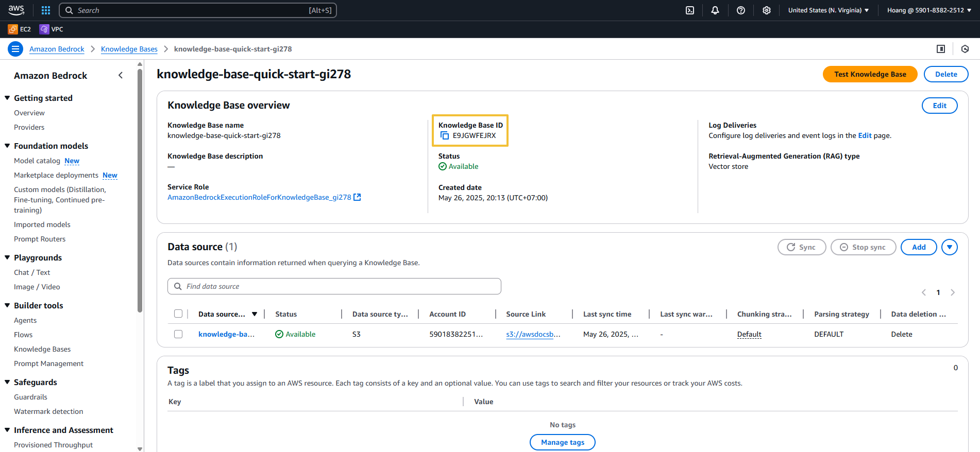This screenshot has width=980, height=452.
Task: Open the AWS home logo
Action: [16, 10]
